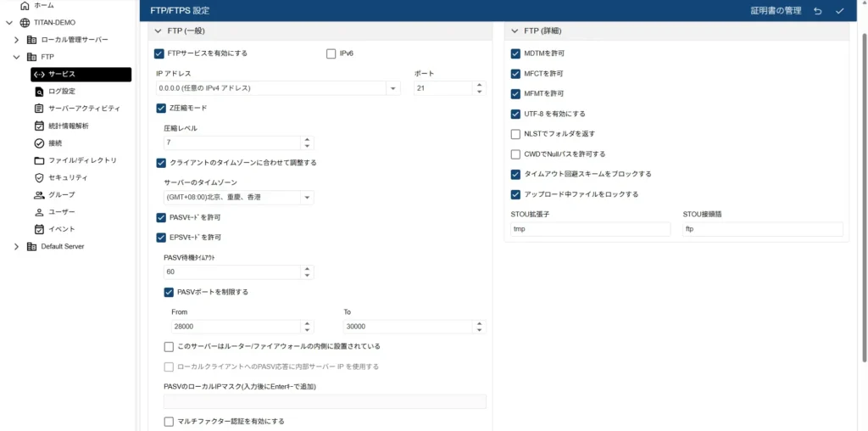Viewport: 868px width, 431px height.
Task: Click the ログ設定 log search icon
Action: [x=39, y=92]
